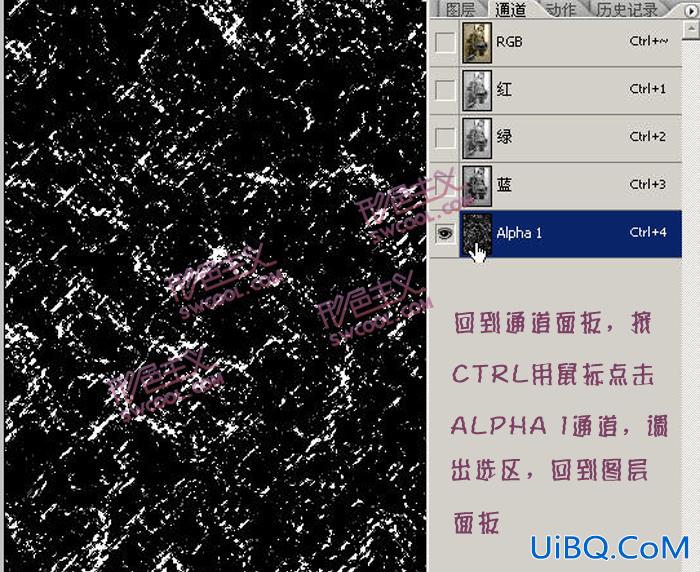700x572 pixels.
Task: Hide the Alpha 1 channel eye icon
Action: click(445, 233)
